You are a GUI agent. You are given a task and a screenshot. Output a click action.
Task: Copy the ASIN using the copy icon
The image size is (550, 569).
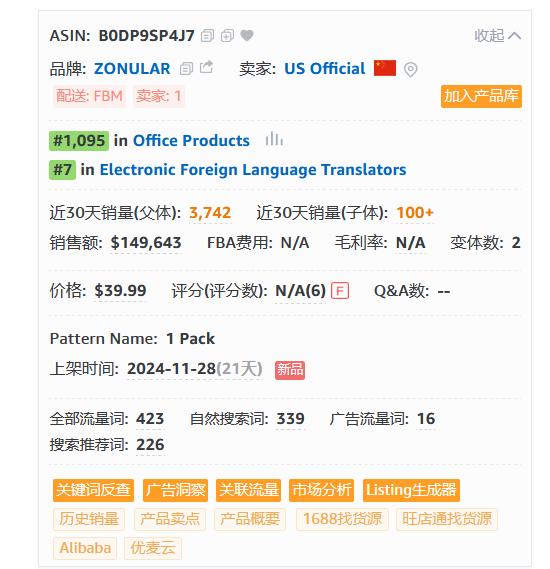tap(208, 36)
